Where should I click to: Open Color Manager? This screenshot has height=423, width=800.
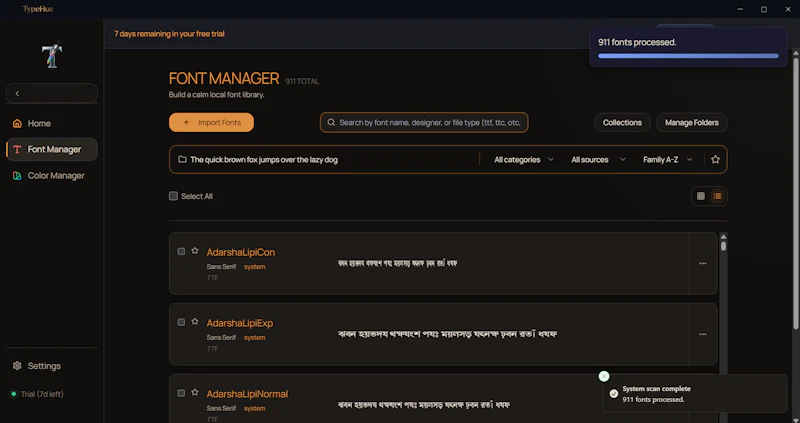click(x=52, y=176)
